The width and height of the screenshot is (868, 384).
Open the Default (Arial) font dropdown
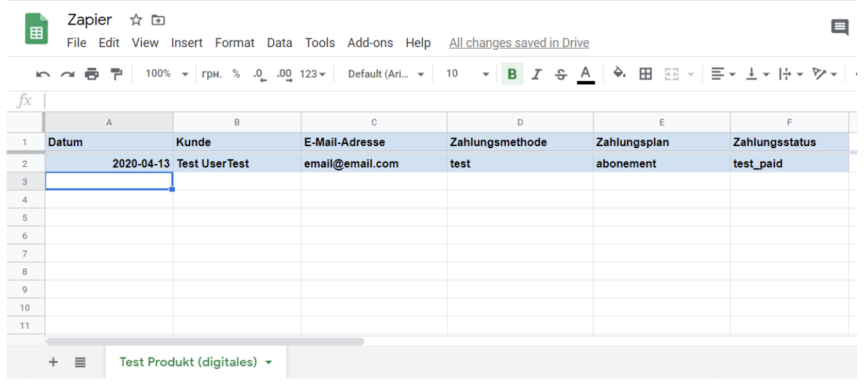386,74
